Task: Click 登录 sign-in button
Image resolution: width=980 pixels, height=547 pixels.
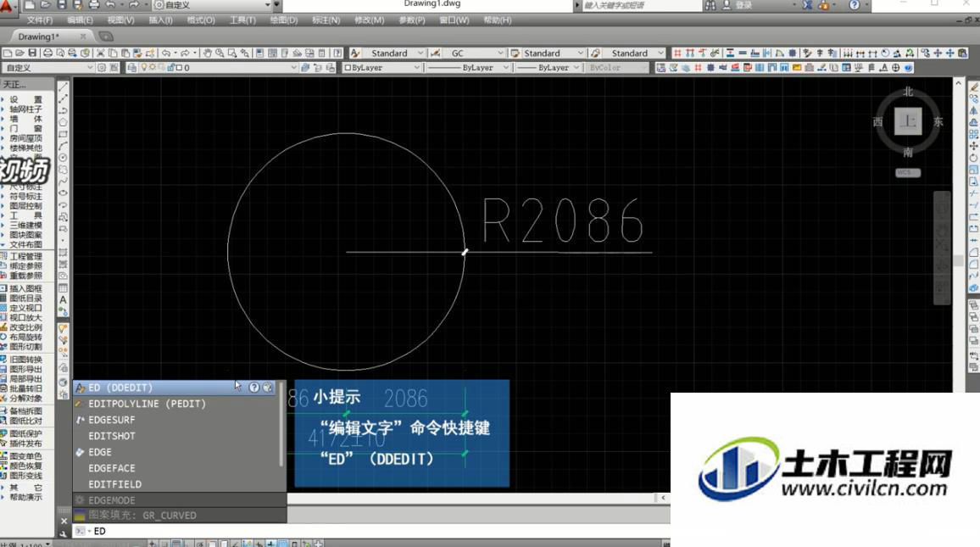Action: [x=743, y=5]
